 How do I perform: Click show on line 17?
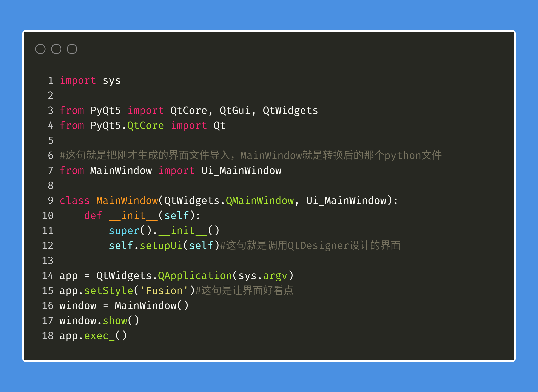(x=115, y=321)
